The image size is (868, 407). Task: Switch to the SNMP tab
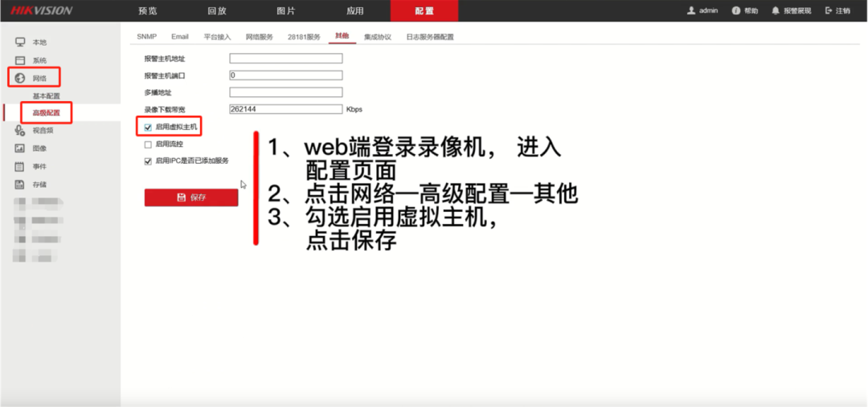click(147, 36)
